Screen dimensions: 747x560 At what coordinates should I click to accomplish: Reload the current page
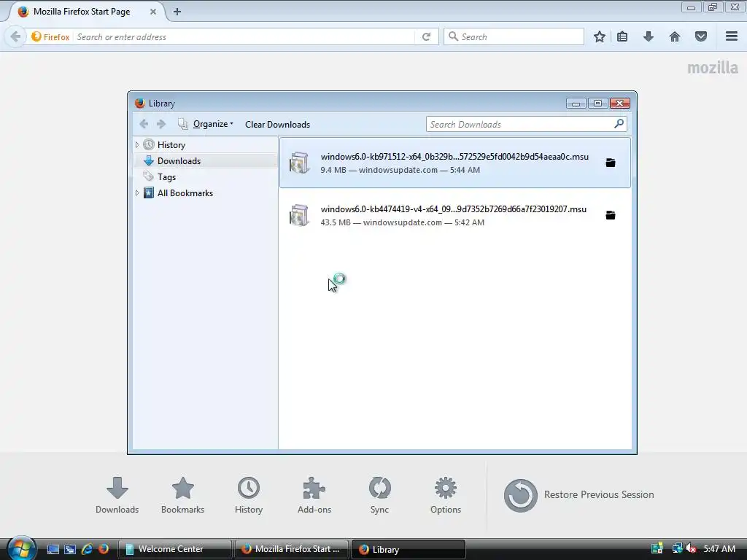point(426,36)
